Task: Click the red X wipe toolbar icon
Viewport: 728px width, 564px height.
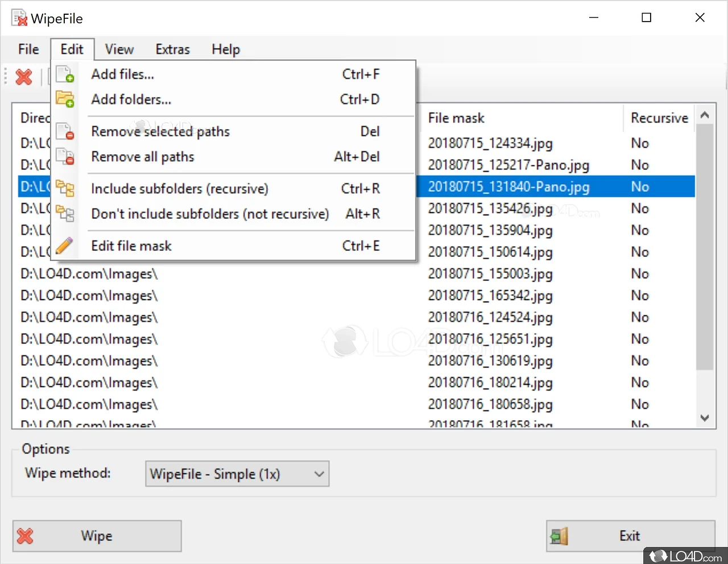Action: [x=24, y=77]
